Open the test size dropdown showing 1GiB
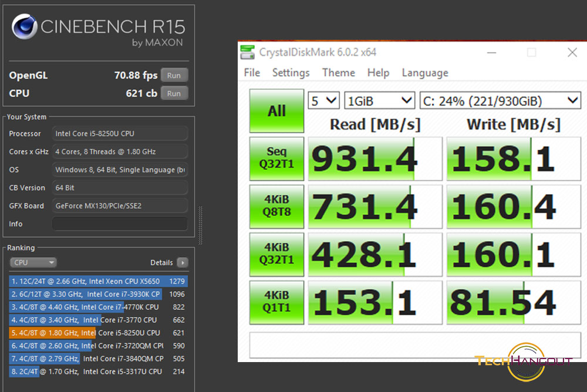Image resolution: width=587 pixels, height=392 pixels. click(x=379, y=100)
